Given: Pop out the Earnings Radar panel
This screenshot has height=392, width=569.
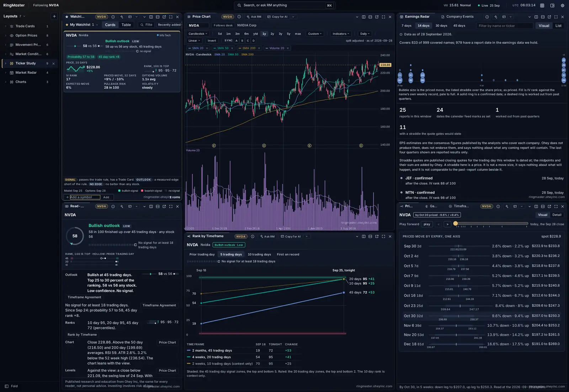Looking at the screenshot, I should (549, 17).
